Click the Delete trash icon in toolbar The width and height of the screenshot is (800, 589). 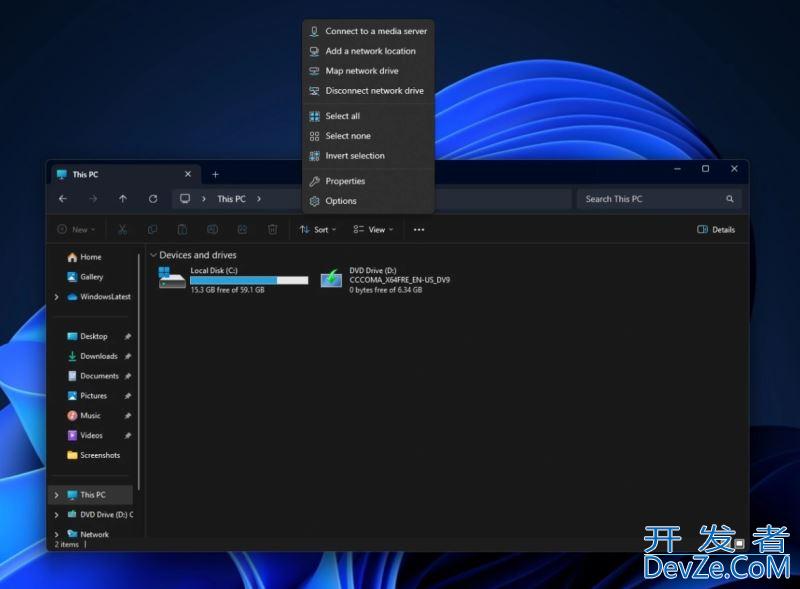click(x=272, y=229)
